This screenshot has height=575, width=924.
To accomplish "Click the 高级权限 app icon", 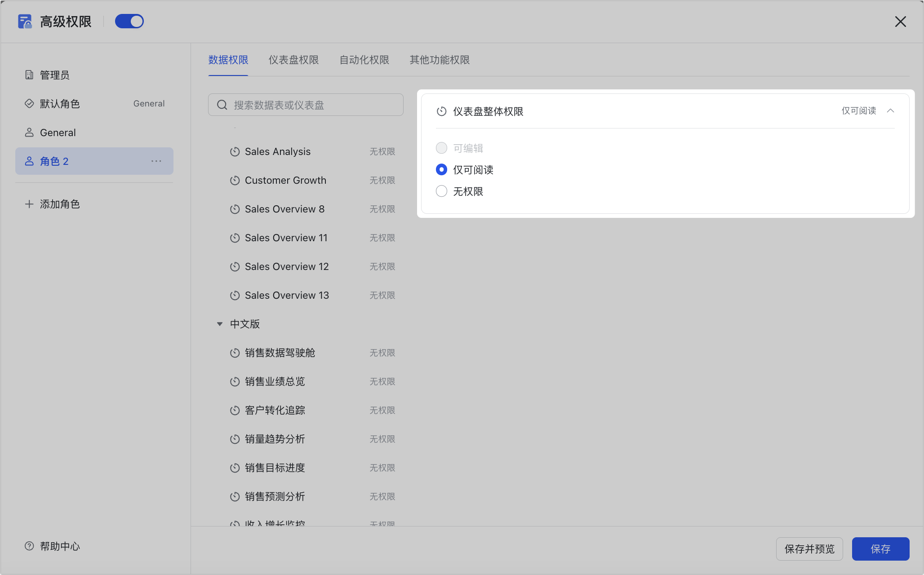I will point(25,21).
